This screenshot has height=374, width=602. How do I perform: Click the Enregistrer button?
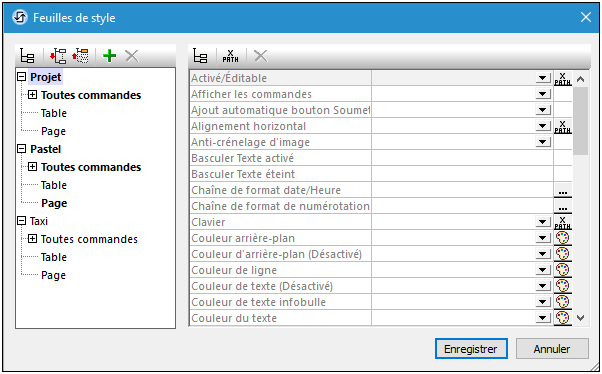(471, 349)
